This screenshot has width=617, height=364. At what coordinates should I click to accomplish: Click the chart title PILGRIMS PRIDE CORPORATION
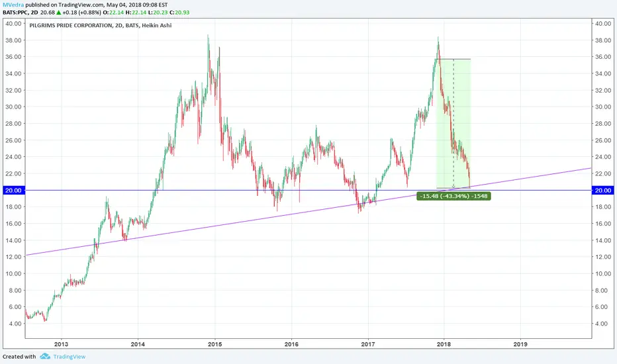pyautogui.click(x=71, y=25)
